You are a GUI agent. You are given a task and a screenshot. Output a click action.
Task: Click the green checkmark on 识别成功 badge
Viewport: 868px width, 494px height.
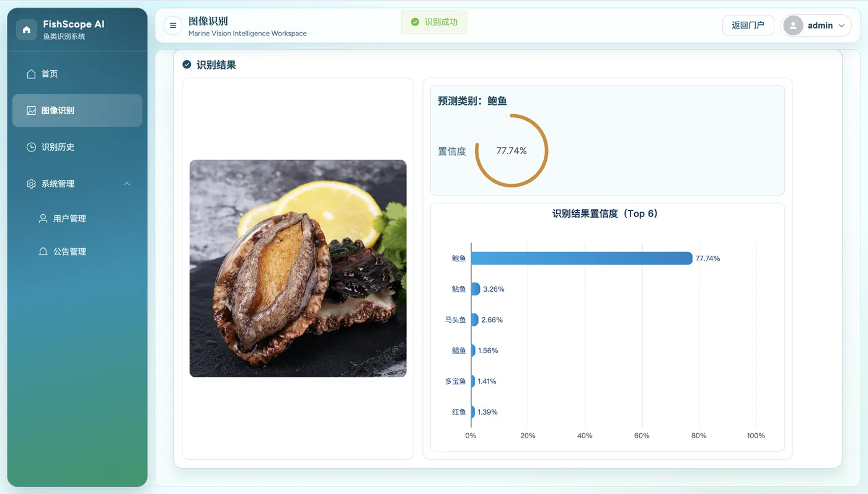(x=414, y=22)
